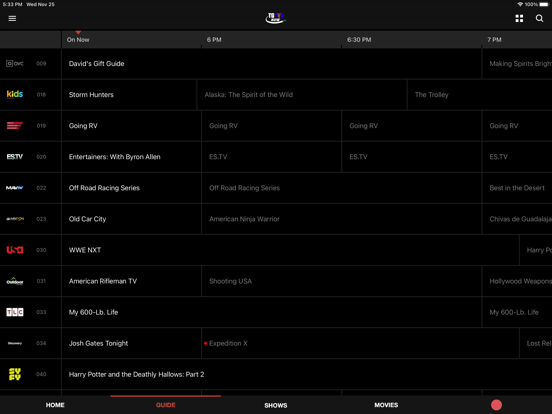Screen dimensions: 552x414
Task: Select the 6 PM time header
Action: coord(214,39)
